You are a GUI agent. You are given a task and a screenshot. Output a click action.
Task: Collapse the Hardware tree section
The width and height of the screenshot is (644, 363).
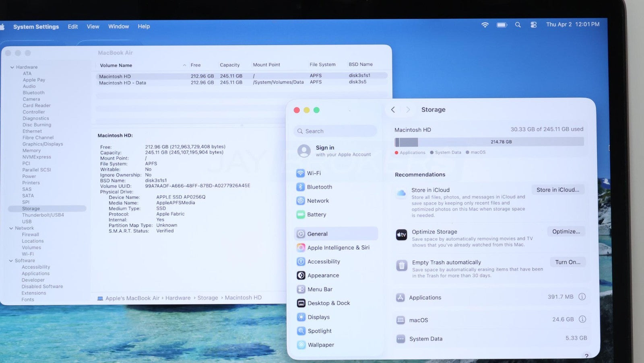pos(12,68)
